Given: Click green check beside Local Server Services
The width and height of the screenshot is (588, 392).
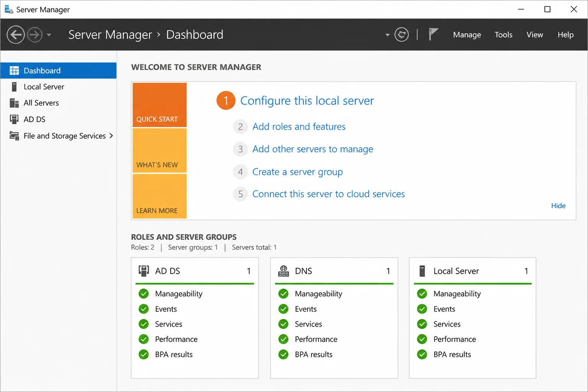Looking at the screenshot, I should point(422,324).
